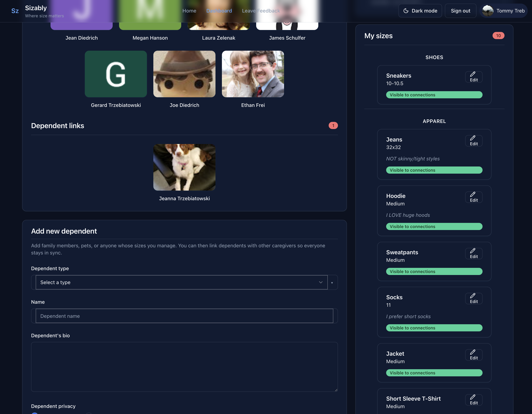
Task: Open Jeanna Trzebiatowski dependent photo
Action: (x=184, y=167)
